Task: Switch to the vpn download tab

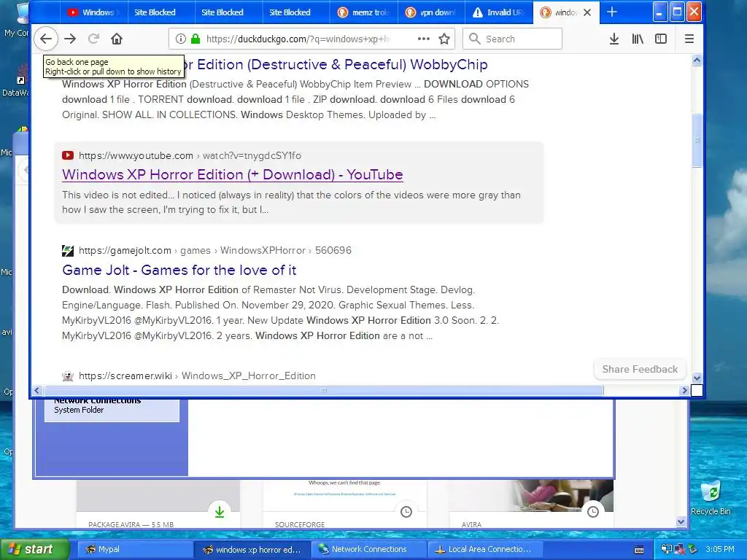Action: (432, 12)
